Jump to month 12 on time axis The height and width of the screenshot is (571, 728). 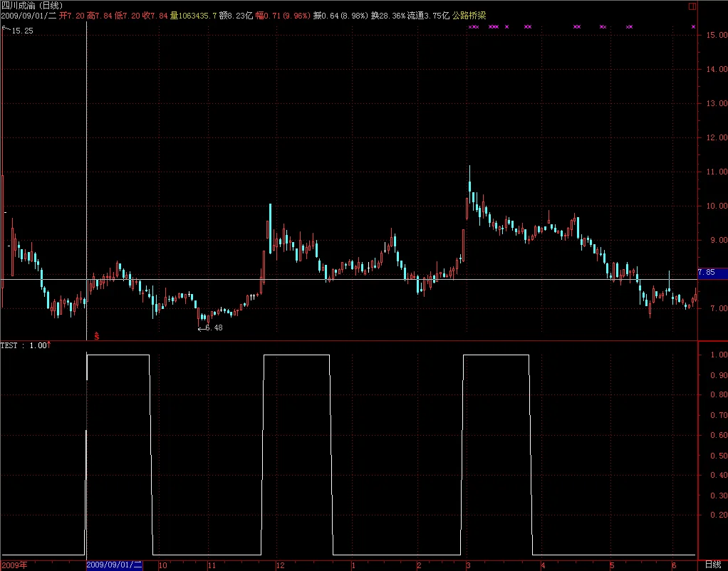(281, 565)
